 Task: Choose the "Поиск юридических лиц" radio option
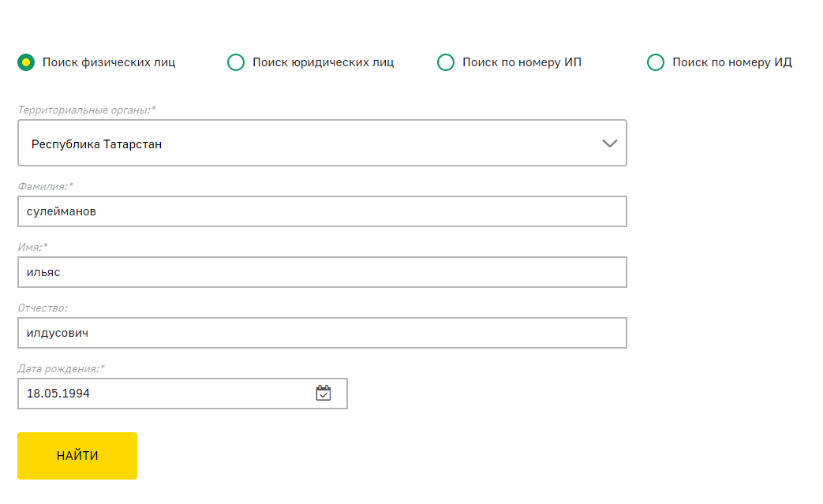(236, 62)
